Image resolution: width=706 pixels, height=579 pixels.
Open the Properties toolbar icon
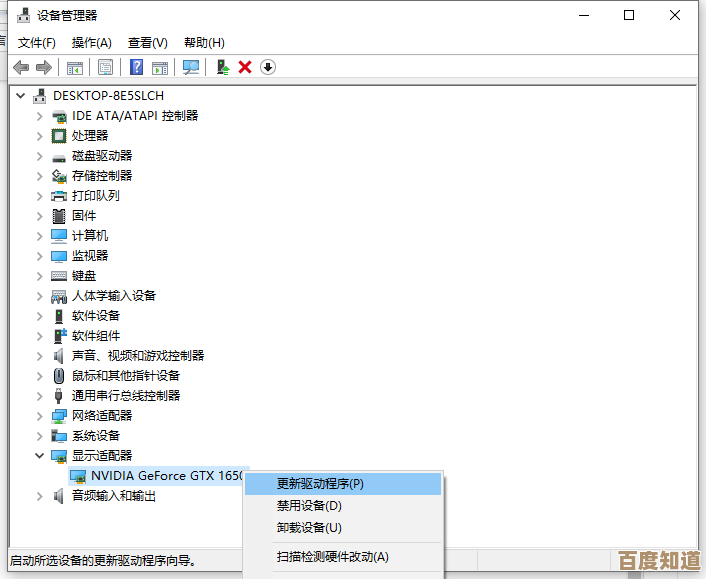point(105,68)
